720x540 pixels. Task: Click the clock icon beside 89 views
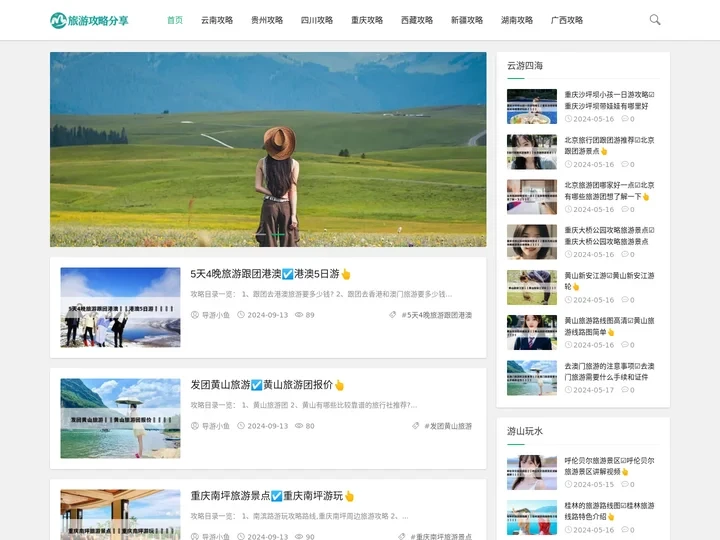click(x=241, y=315)
